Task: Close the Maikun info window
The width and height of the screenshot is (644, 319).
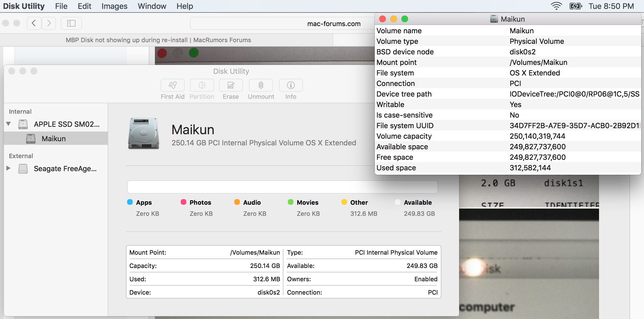Action: coord(383,19)
